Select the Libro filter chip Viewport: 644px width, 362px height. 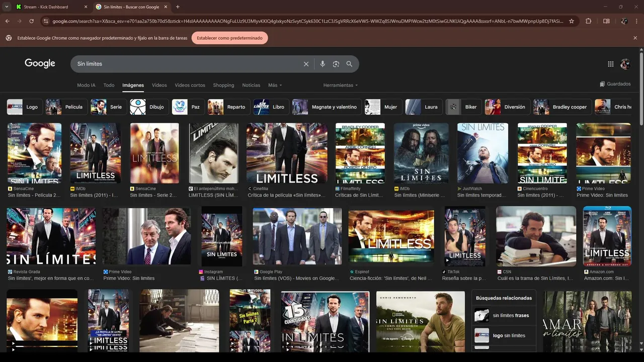pyautogui.click(x=271, y=107)
